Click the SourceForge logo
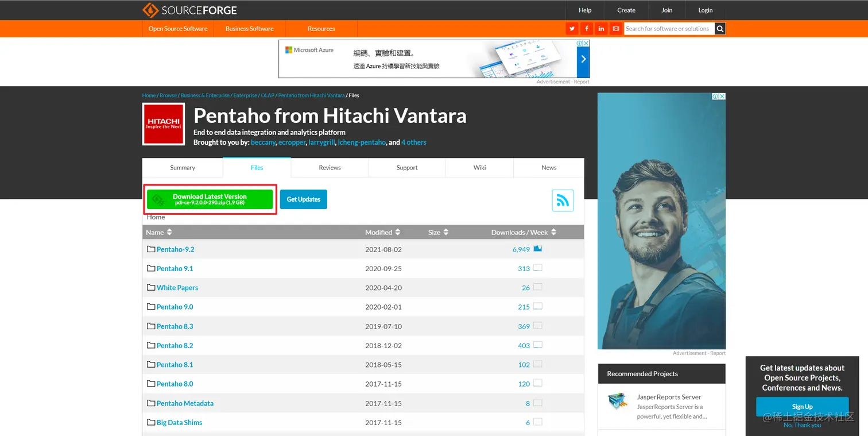868x436 pixels. pos(189,10)
